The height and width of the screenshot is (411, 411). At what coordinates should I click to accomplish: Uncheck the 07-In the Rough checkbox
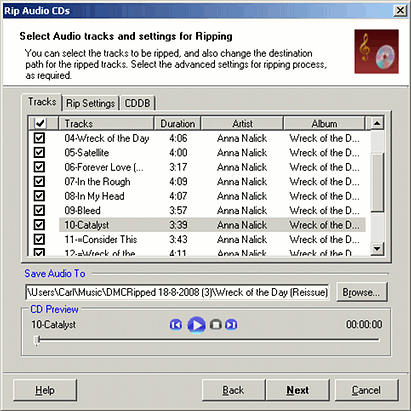click(39, 181)
